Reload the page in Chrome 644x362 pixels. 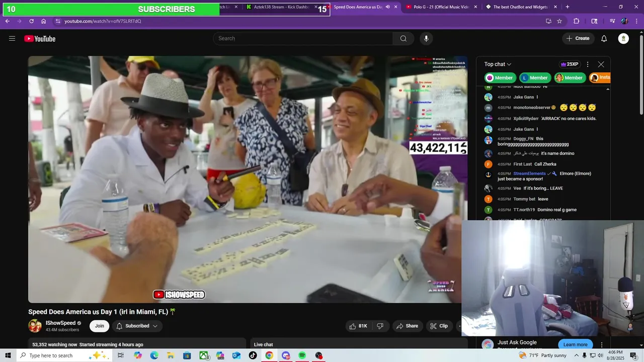(x=31, y=21)
